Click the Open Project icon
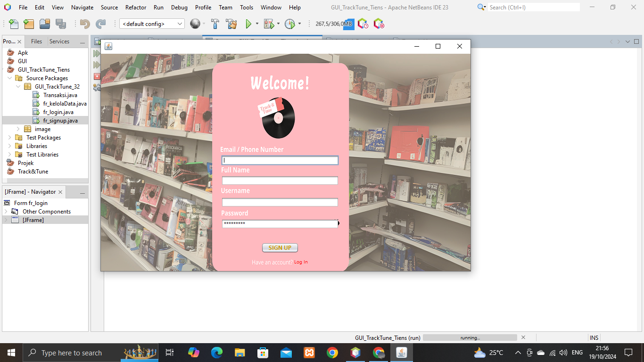644x362 pixels. (x=45, y=24)
